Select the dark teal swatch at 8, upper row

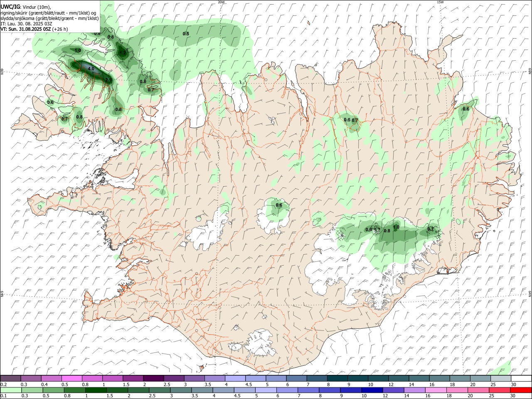coord(337,379)
